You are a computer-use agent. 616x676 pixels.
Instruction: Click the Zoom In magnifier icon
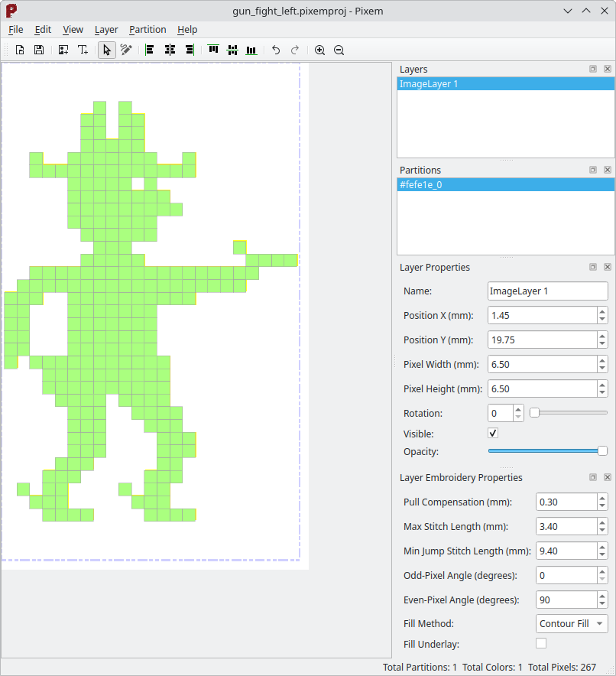pos(319,50)
